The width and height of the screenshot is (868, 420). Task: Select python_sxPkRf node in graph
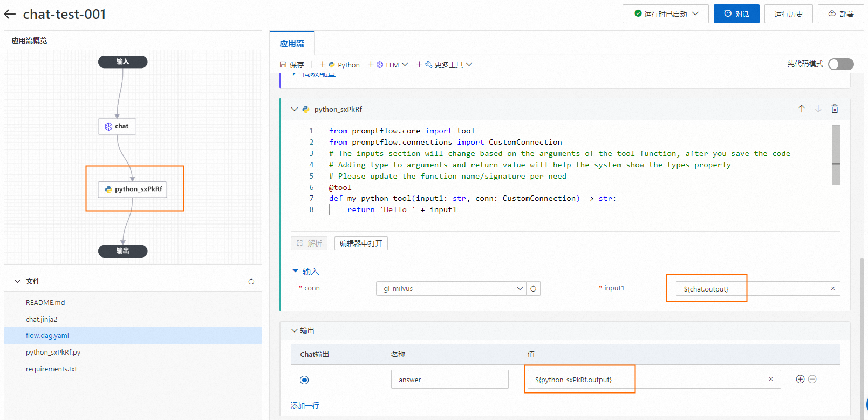click(133, 189)
